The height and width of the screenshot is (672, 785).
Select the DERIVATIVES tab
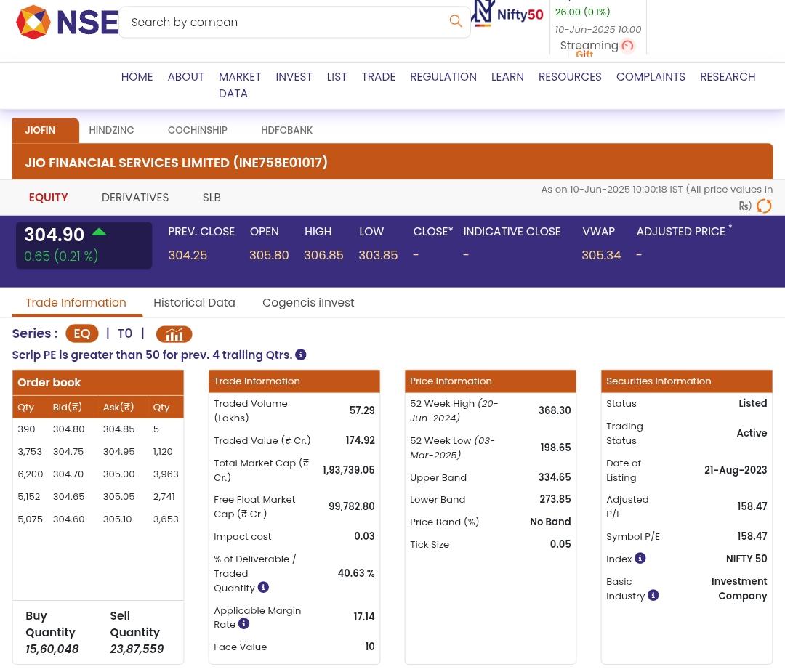point(135,198)
